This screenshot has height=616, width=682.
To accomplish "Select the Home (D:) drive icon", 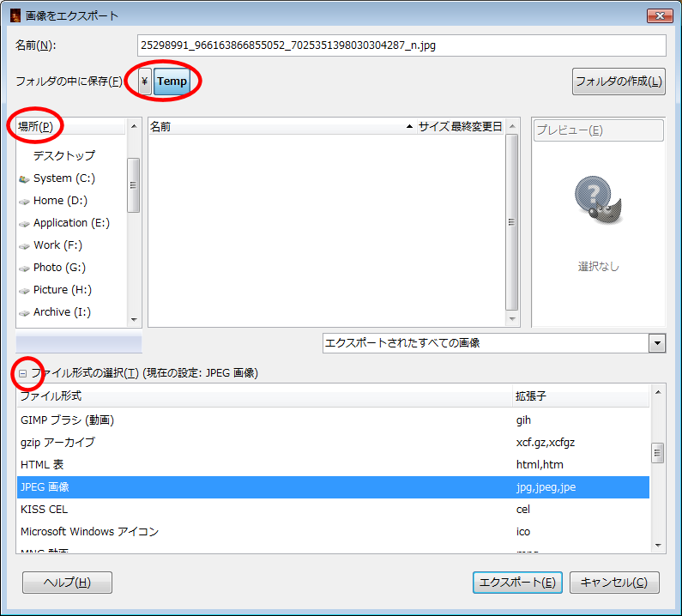I will pyautogui.click(x=24, y=201).
